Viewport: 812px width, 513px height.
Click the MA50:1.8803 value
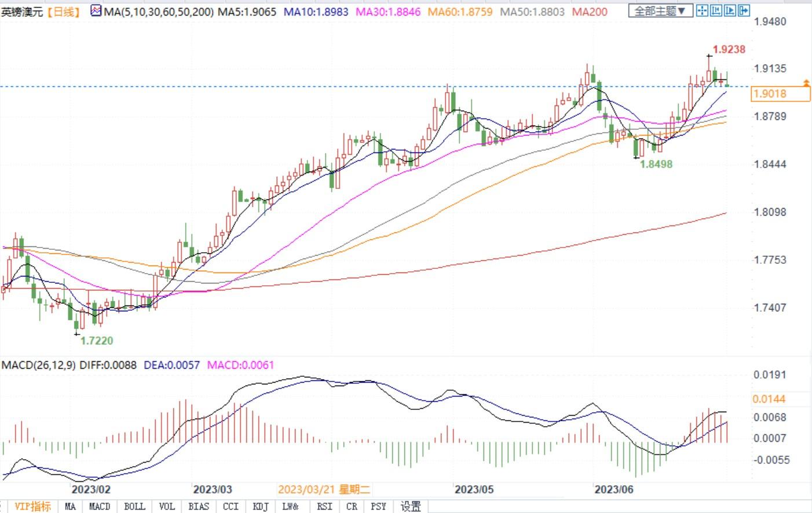click(533, 11)
